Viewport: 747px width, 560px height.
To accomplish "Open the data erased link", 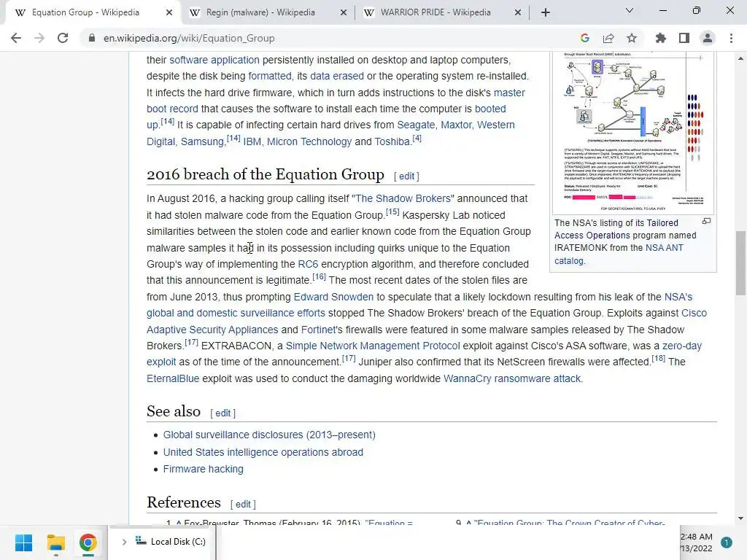I will 337,76.
